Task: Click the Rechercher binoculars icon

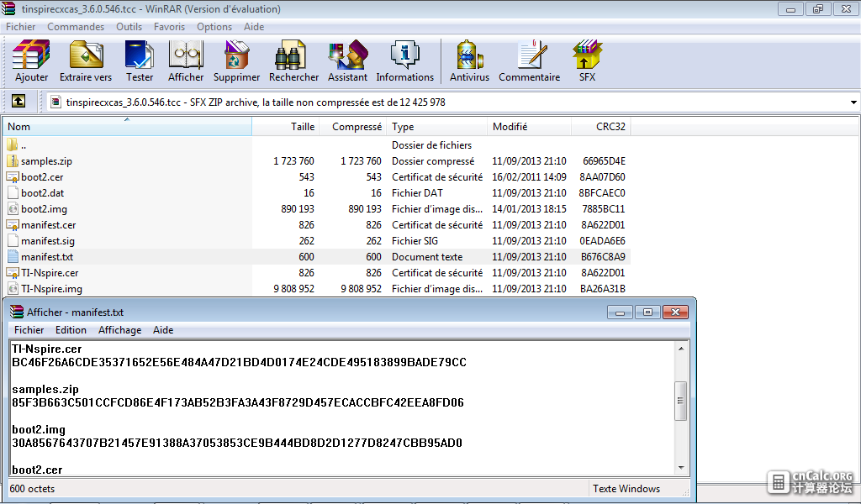Action: pyautogui.click(x=290, y=55)
